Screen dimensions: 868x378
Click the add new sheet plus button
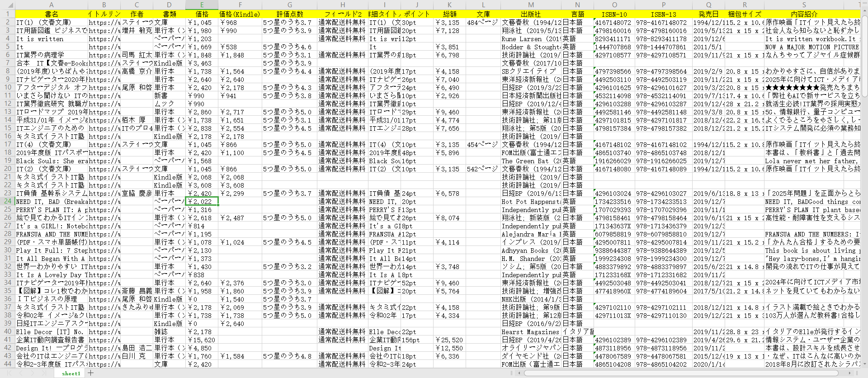click(91, 373)
